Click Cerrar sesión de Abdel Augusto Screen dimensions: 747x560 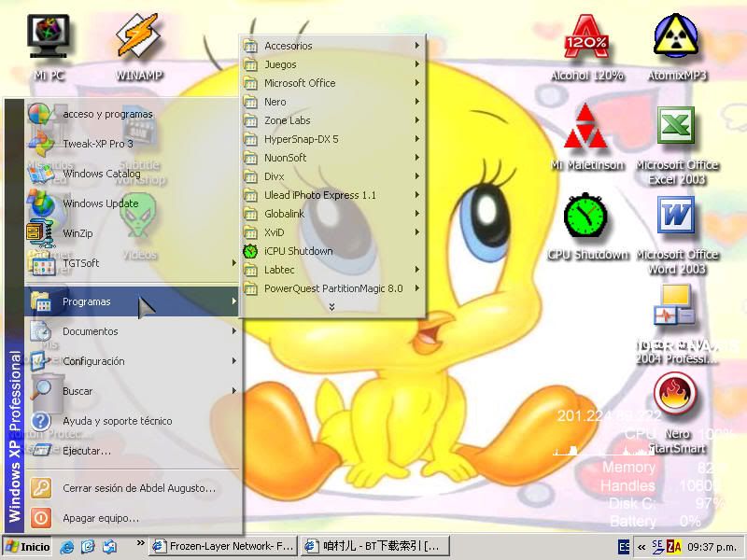[132, 488]
